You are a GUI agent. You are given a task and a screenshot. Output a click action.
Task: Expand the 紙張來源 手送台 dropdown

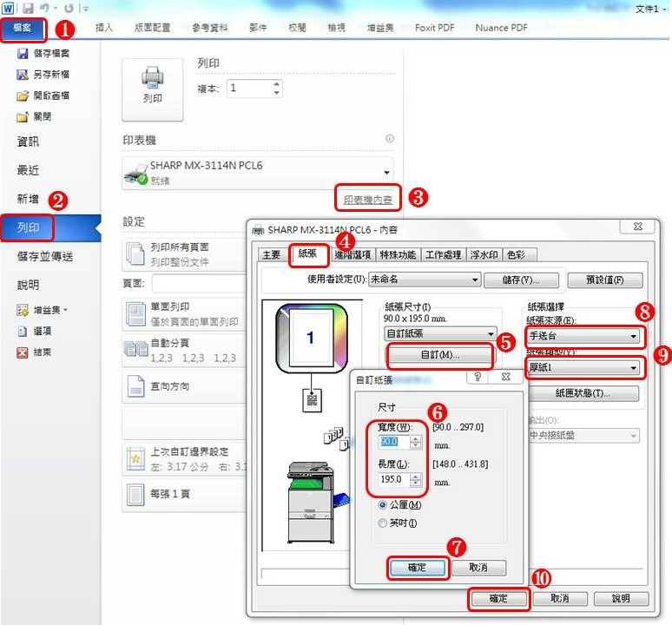tap(633, 336)
